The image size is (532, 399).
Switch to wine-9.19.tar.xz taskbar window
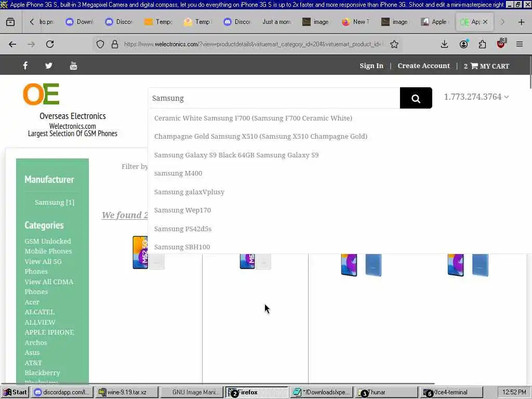tap(127, 392)
